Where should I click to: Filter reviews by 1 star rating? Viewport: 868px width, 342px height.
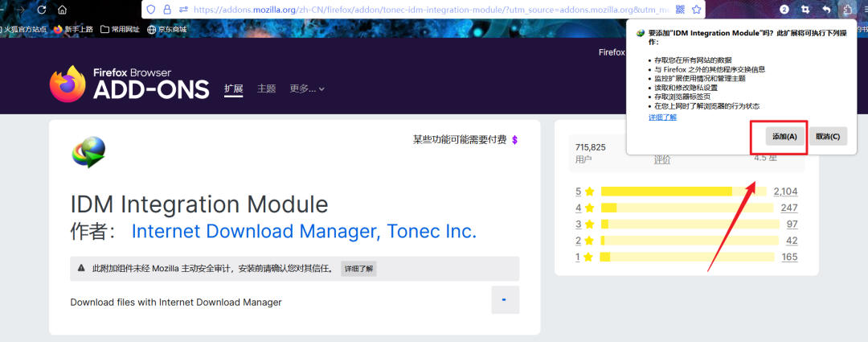584,257
